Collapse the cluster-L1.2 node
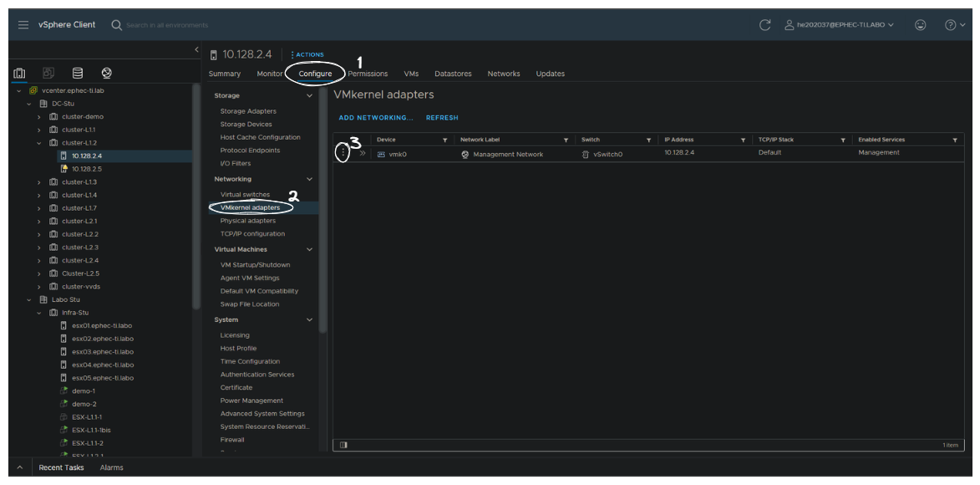980x485 pixels. pos(38,143)
